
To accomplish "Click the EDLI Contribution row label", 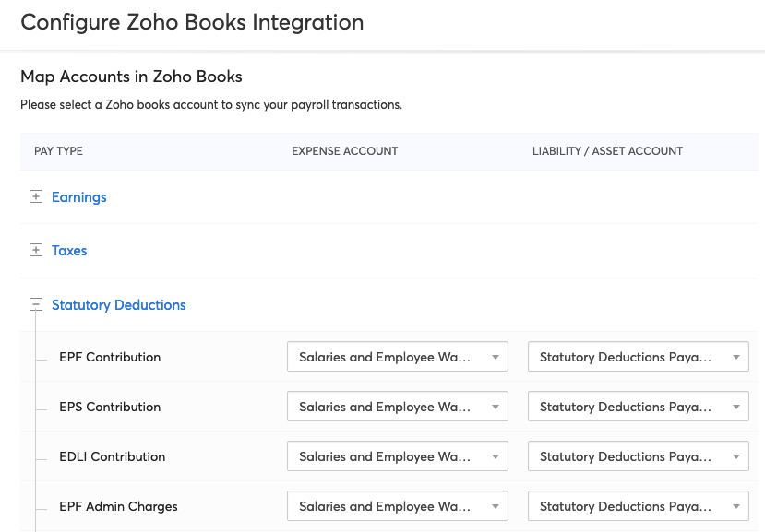I will click(x=112, y=456).
